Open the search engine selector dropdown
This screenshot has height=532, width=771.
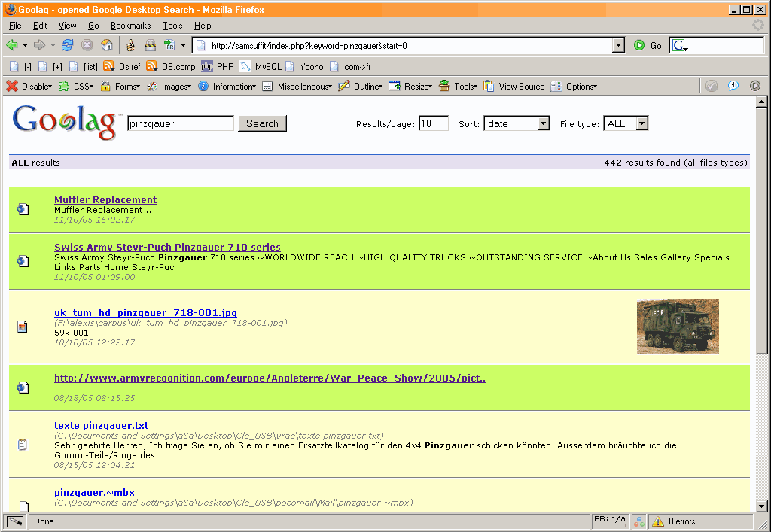point(680,45)
